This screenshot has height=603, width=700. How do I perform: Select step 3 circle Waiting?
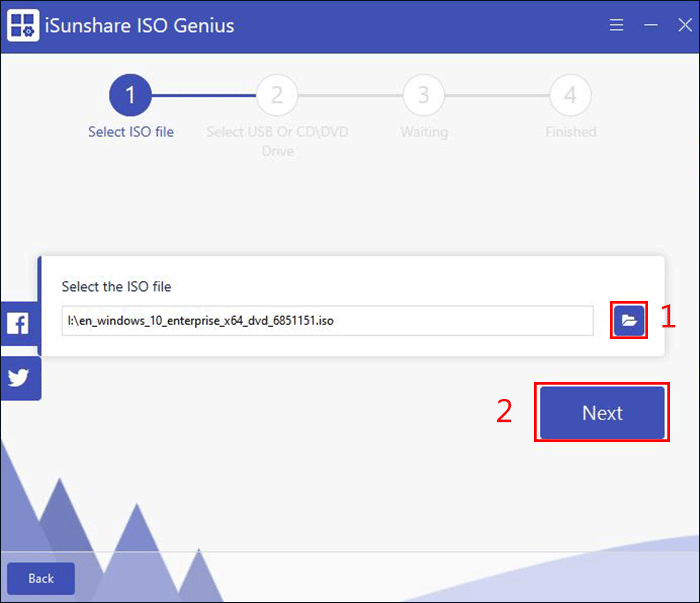(424, 95)
